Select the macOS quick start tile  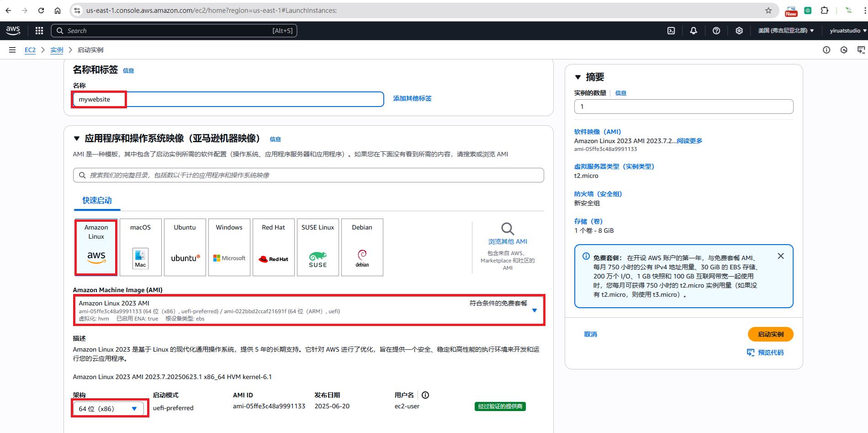pyautogui.click(x=140, y=247)
